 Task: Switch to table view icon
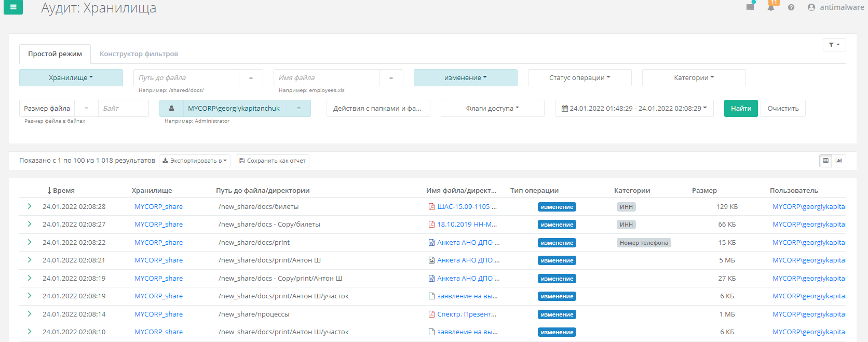825,161
